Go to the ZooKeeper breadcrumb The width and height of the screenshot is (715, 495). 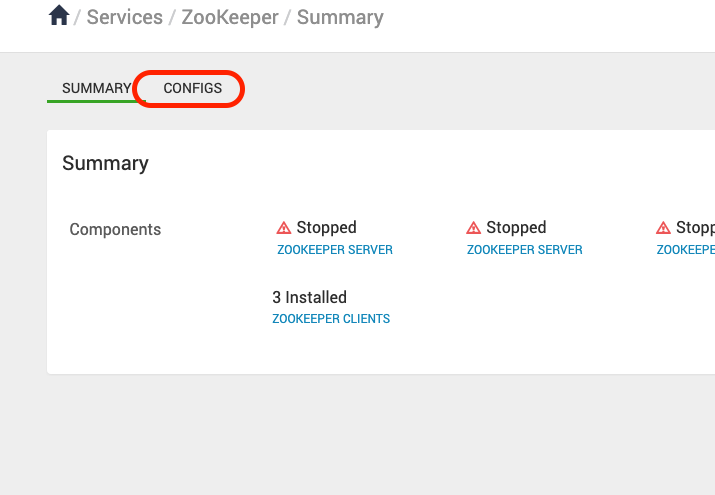229,17
